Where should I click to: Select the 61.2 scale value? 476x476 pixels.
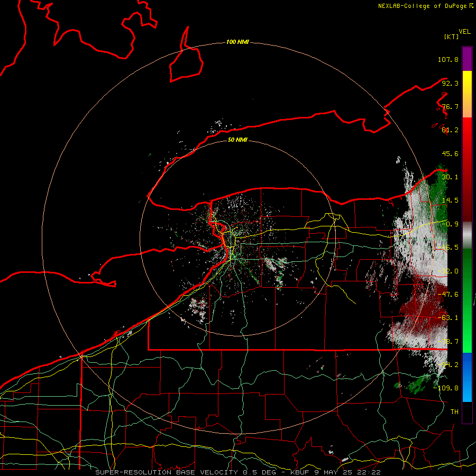(450, 130)
